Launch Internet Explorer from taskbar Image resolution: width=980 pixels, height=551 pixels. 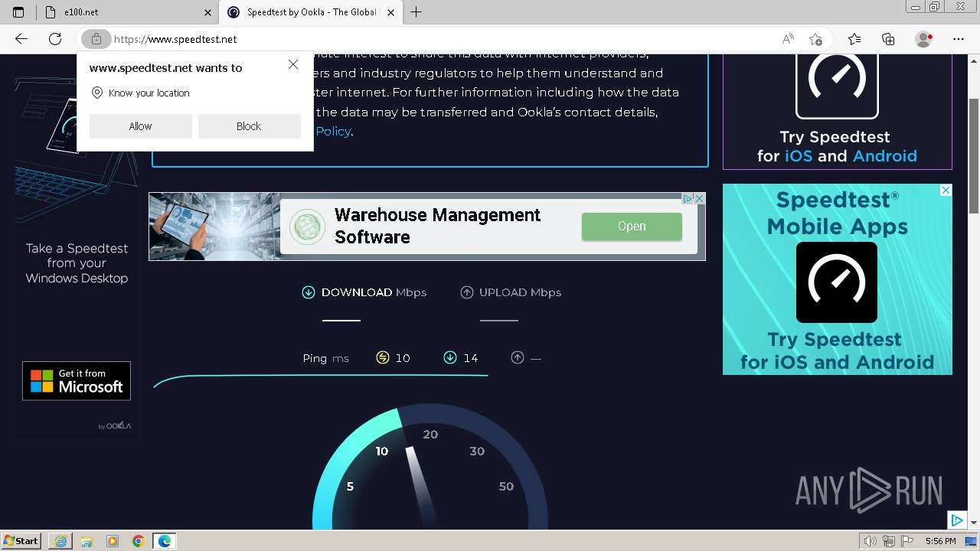pyautogui.click(x=60, y=541)
